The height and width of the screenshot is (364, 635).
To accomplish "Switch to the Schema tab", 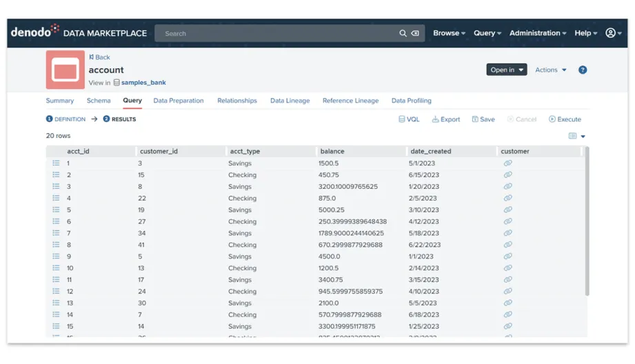I will 99,101.
